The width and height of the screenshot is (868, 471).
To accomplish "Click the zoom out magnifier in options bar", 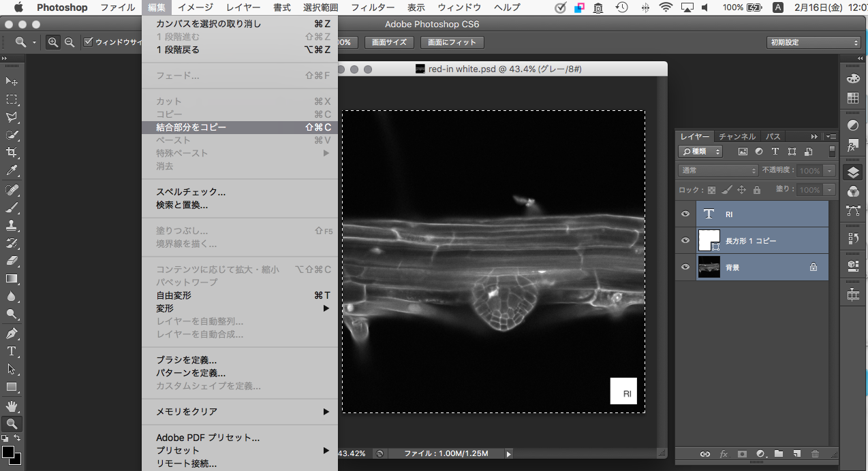I will tap(69, 42).
